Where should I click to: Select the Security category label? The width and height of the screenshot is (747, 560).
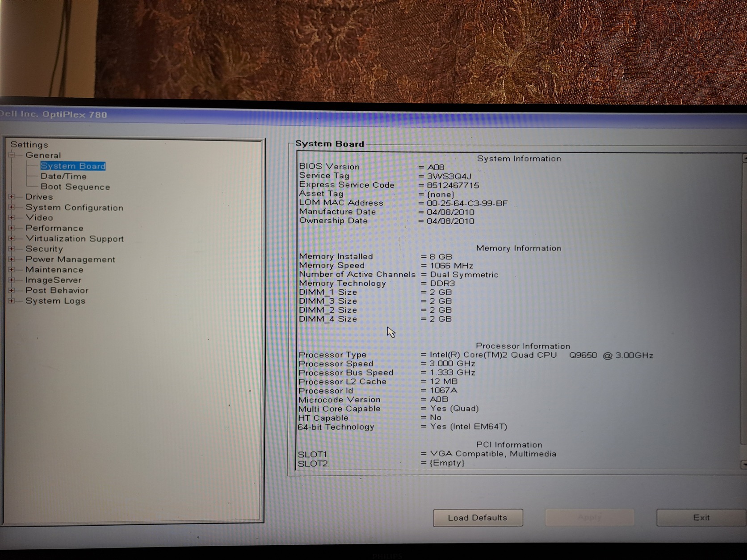[x=44, y=249]
